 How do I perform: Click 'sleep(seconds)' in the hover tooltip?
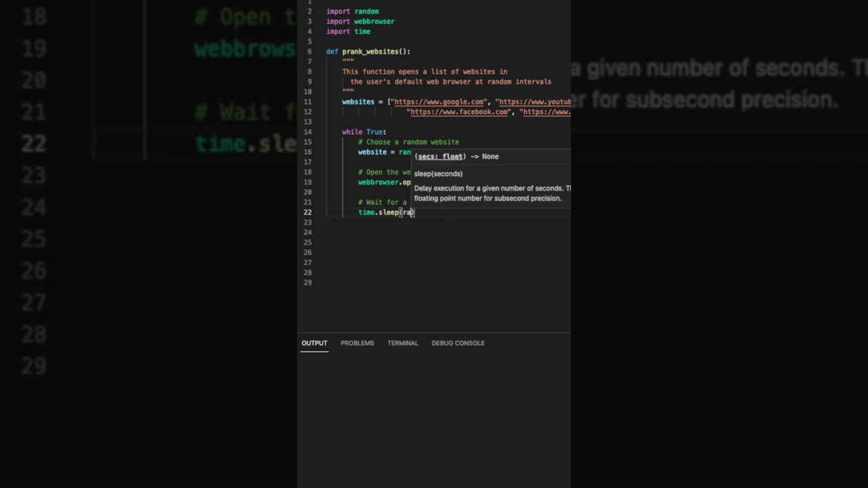438,174
